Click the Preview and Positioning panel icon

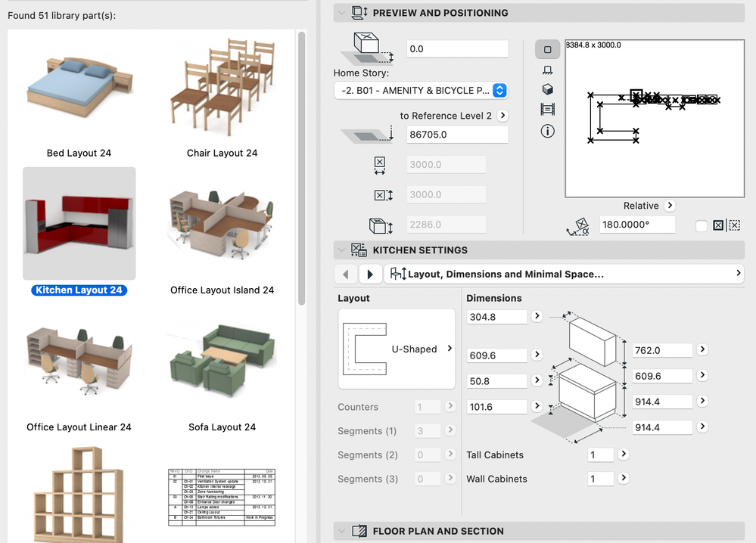point(359,13)
